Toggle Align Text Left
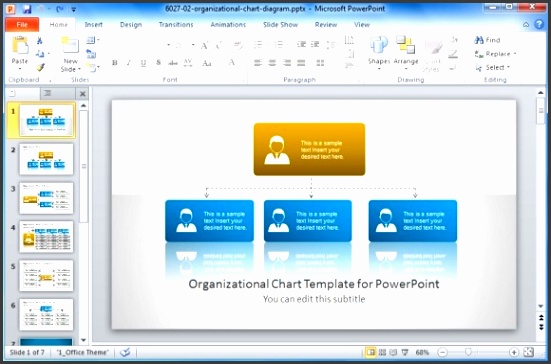551x364 pixels. click(258, 63)
